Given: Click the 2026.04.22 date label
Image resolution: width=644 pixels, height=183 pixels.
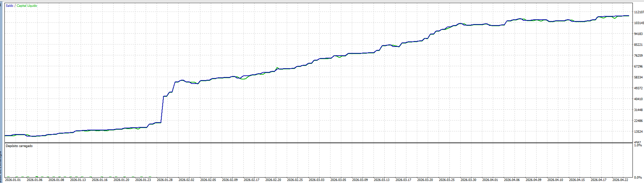Looking at the screenshot, I should [620, 180].
